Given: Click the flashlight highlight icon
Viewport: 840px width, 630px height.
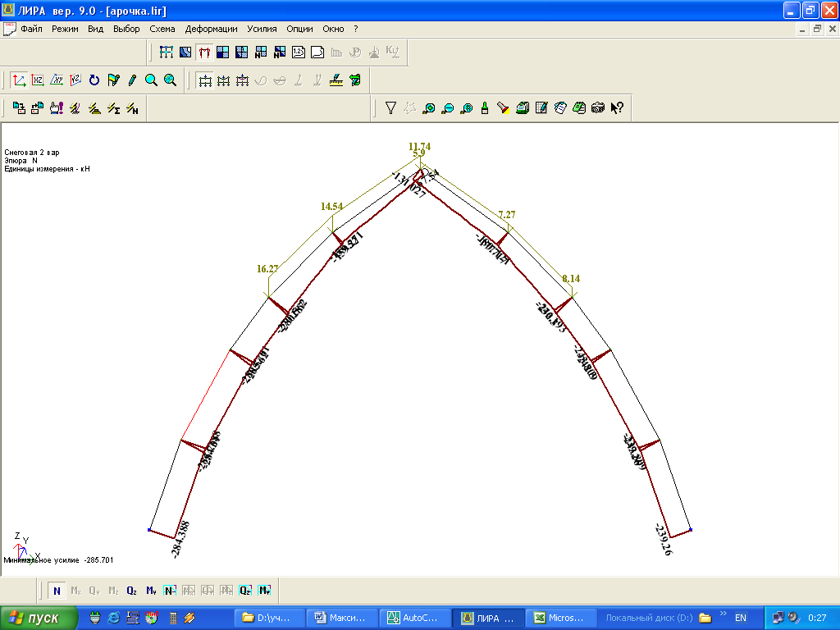Looking at the screenshot, I should pos(504,108).
